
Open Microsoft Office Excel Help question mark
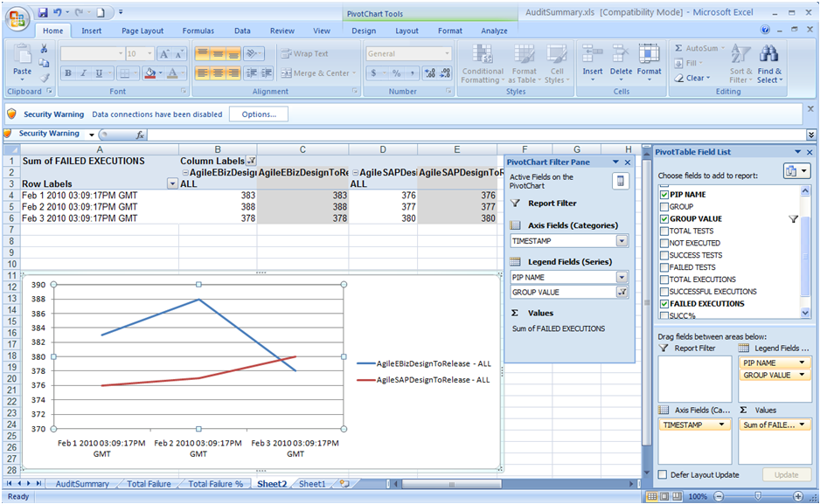(765, 30)
